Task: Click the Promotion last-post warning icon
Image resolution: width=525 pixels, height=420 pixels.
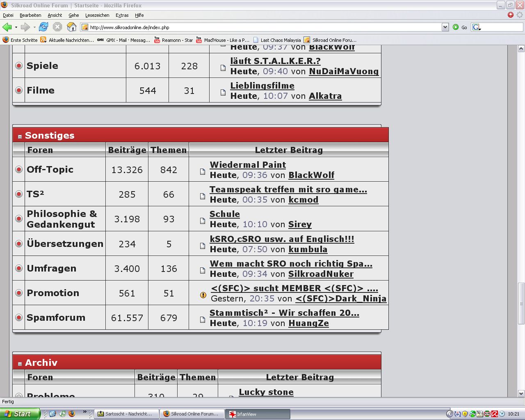Action: (x=203, y=295)
